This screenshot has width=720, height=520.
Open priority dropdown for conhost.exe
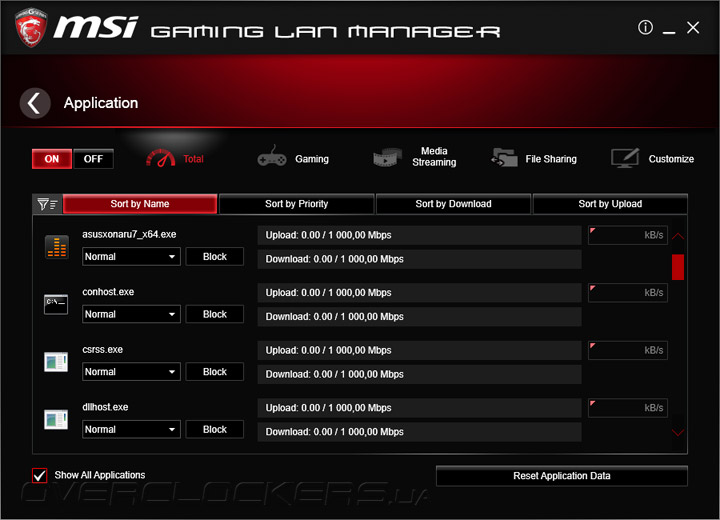[131, 314]
